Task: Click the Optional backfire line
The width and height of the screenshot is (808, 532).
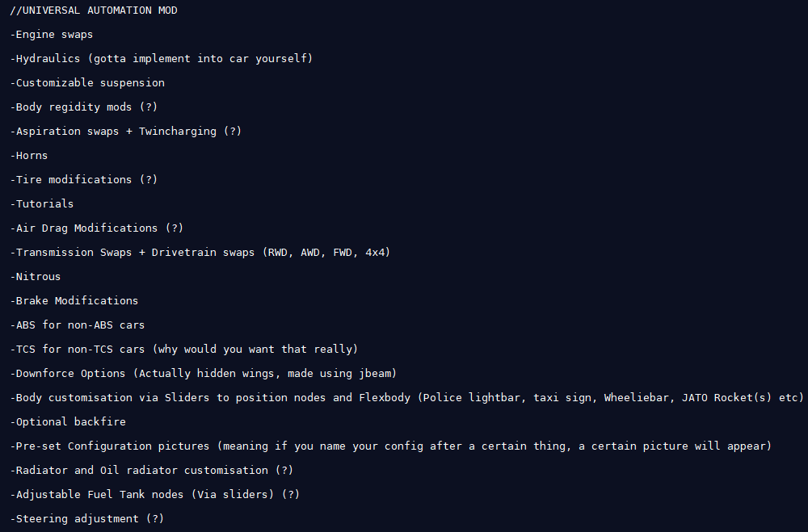Action: pos(68,421)
